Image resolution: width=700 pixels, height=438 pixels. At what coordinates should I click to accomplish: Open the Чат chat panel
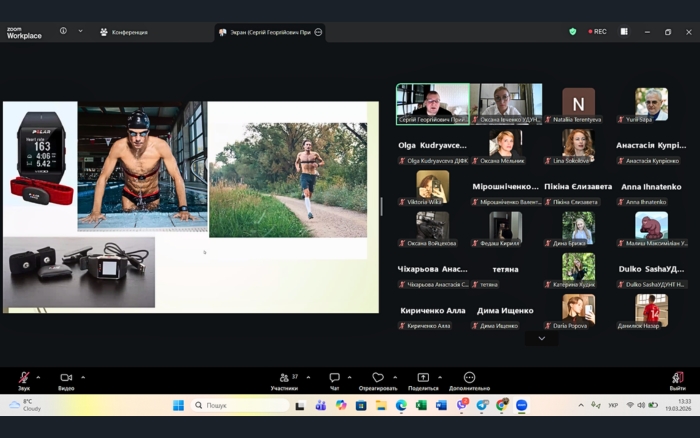pyautogui.click(x=334, y=379)
